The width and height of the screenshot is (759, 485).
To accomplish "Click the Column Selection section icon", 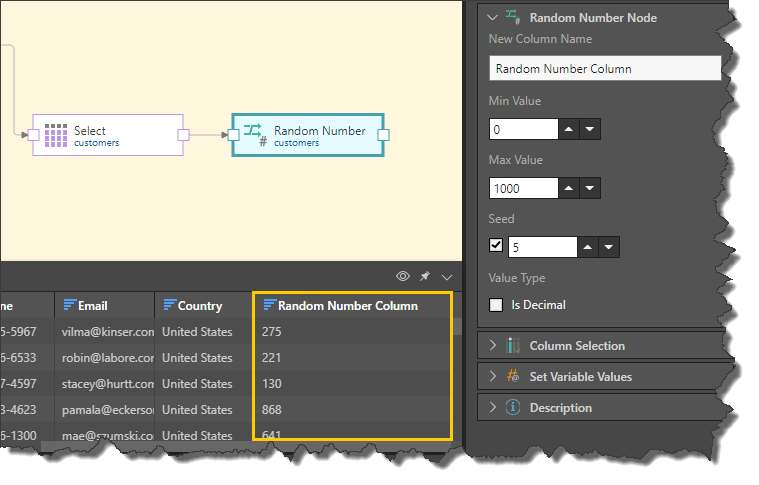I will pos(513,346).
